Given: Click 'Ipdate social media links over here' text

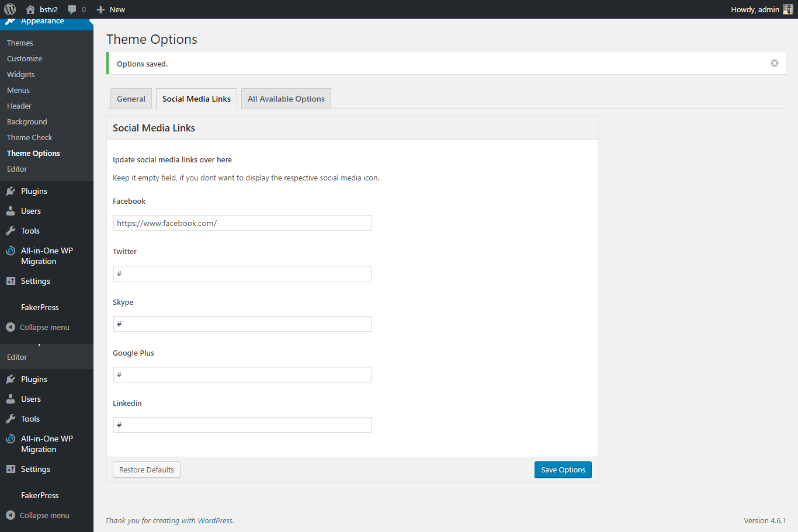Looking at the screenshot, I should point(172,159).
